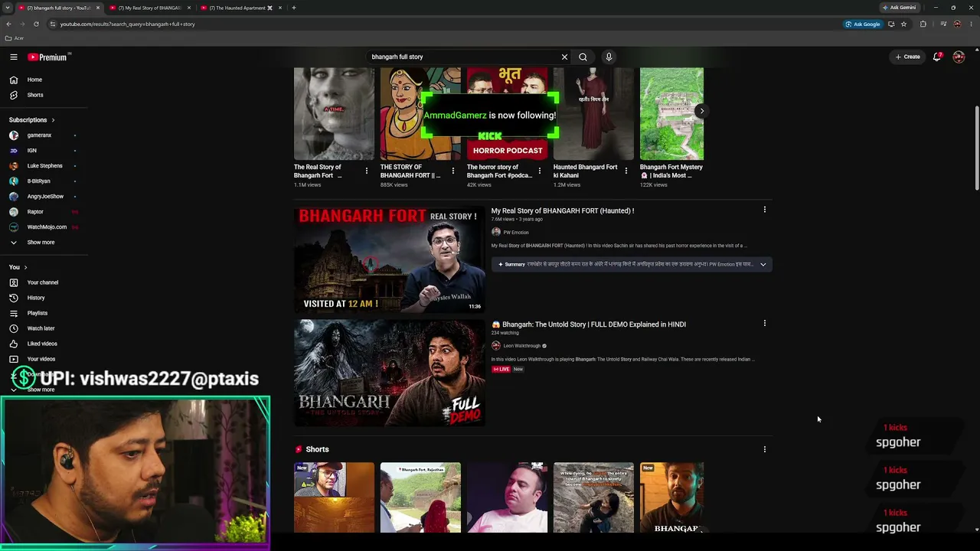Open Your channel in the sidebar
This screenshot has width=980, height=551.
tap(42, 282)
